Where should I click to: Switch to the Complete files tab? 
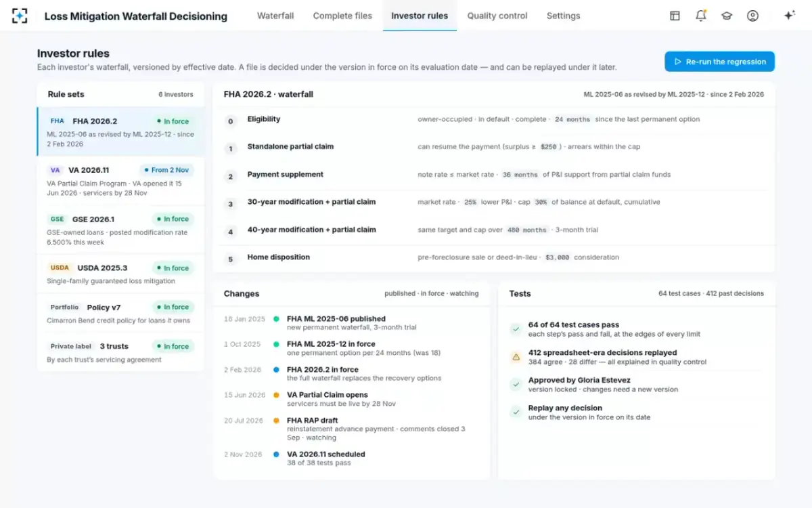click(x=342, y=16)
